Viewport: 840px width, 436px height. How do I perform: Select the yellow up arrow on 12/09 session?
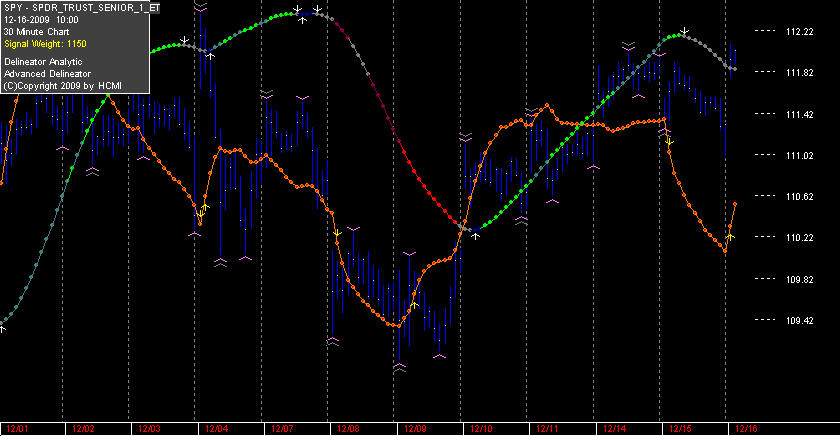point(414,305)
